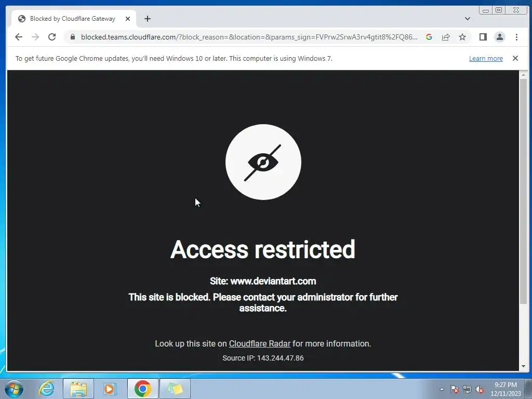This screenshot has height=399, width=532.
Task: Click the address bar URL field
Action: (249, 37)
